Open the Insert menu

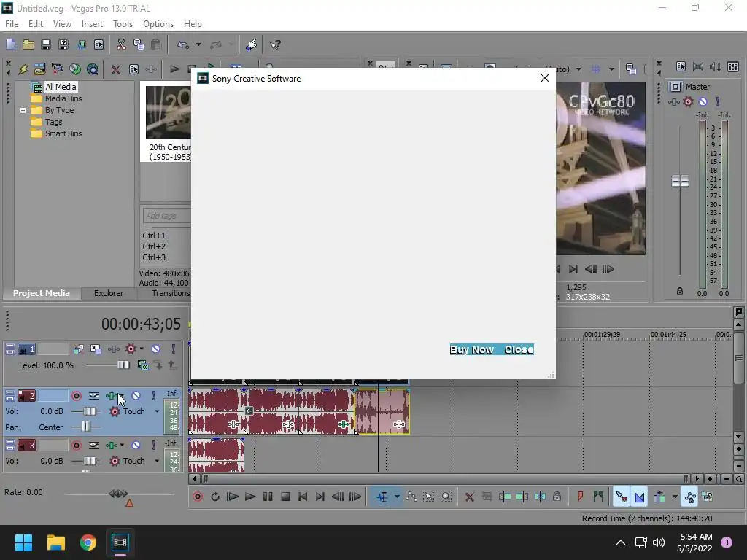click(x=92, y=24)
